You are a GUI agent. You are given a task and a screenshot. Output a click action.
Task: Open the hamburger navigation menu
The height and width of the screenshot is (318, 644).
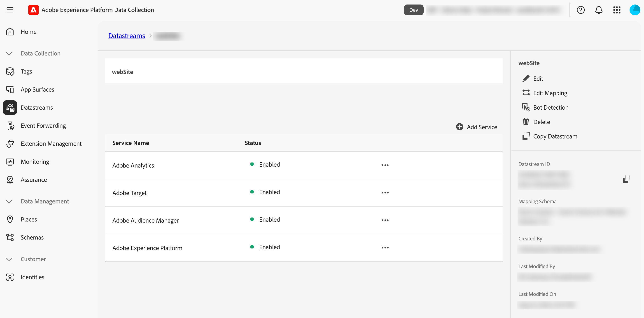(x=10, y=10)
